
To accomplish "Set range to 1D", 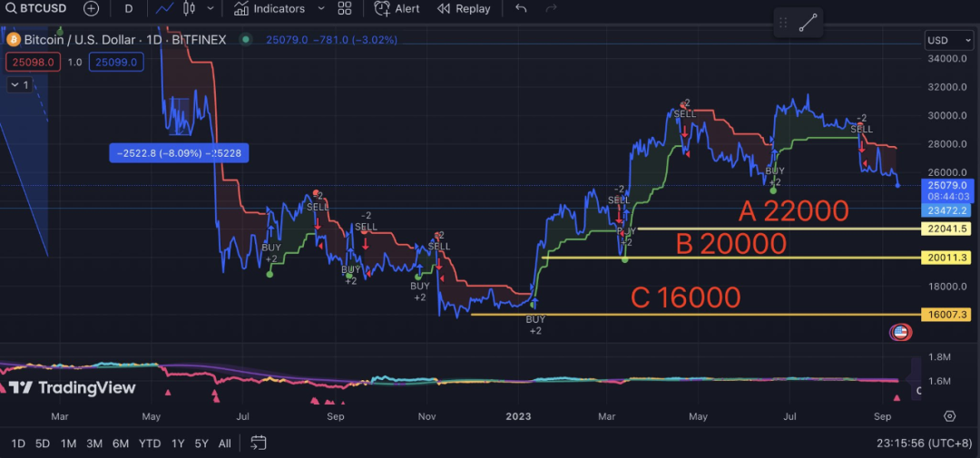I will tap(18, 443).
